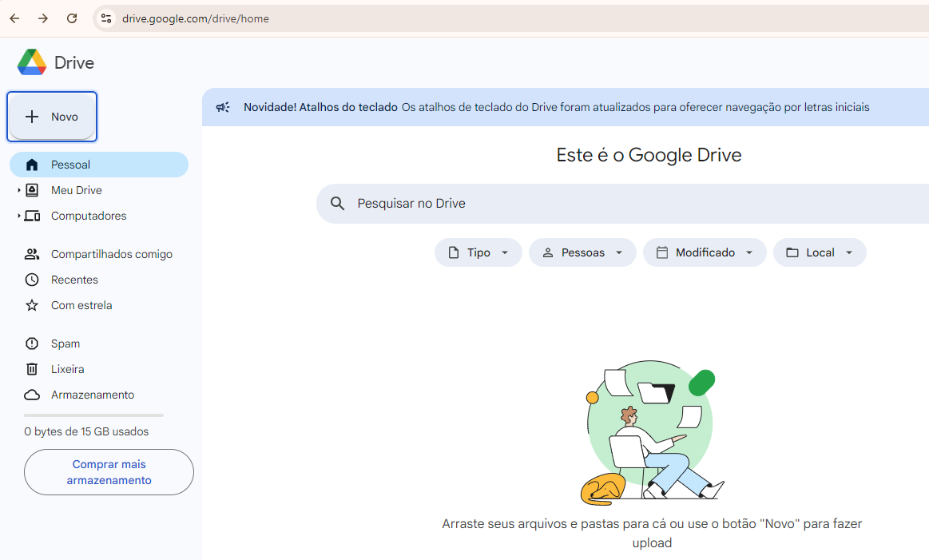This screenshot has height=560, width=929.
Task: Open the Armazenamento section
Action: point(93,395)
